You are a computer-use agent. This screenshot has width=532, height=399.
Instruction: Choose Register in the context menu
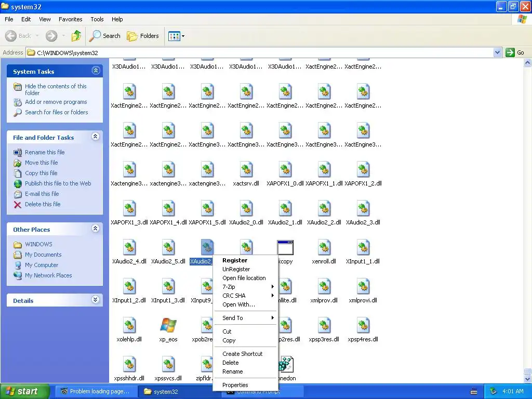coord(245,260)
